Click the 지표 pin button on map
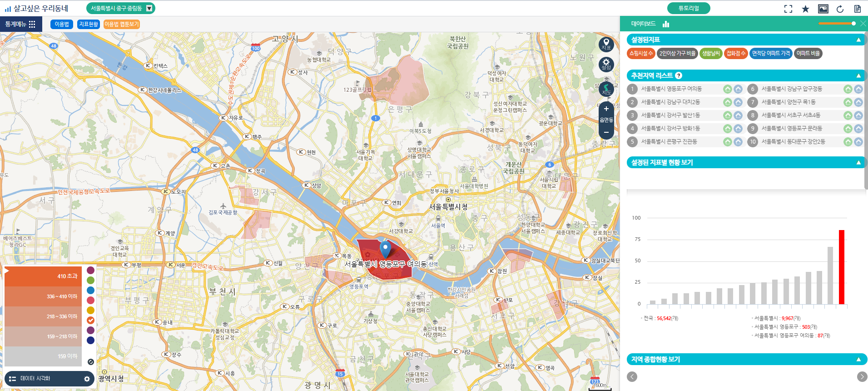Screen dimensions: 868x391 point(606,44)
